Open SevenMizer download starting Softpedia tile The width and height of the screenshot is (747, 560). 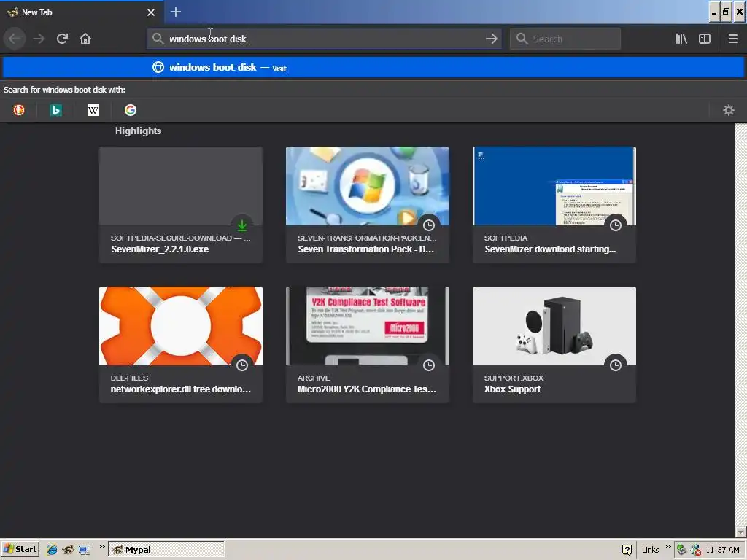554,204
